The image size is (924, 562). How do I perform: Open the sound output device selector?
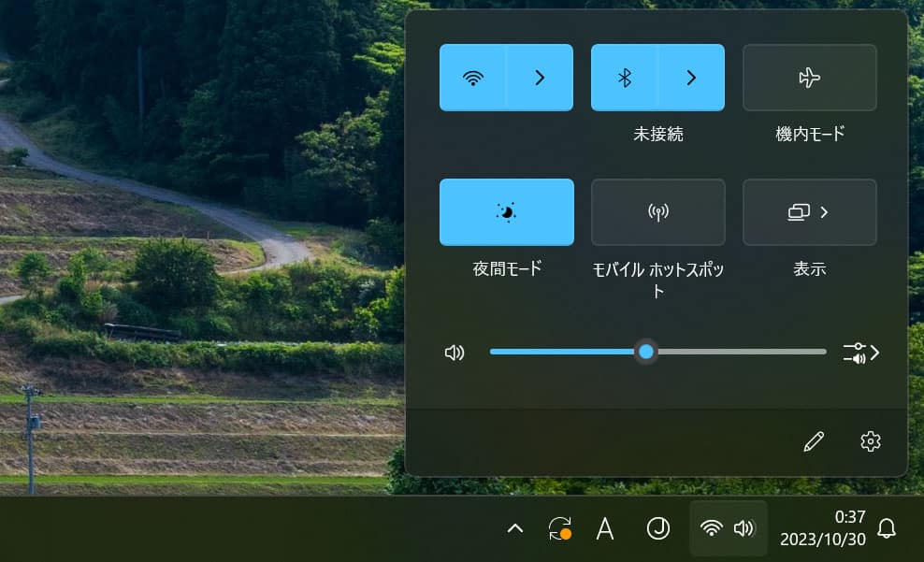click(861, 353)
